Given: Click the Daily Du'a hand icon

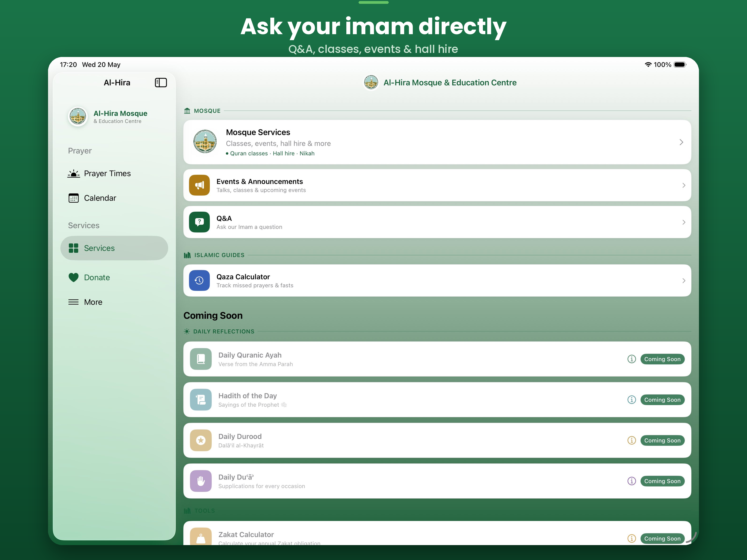Looking at the screenshot, I should pos(201,481).
